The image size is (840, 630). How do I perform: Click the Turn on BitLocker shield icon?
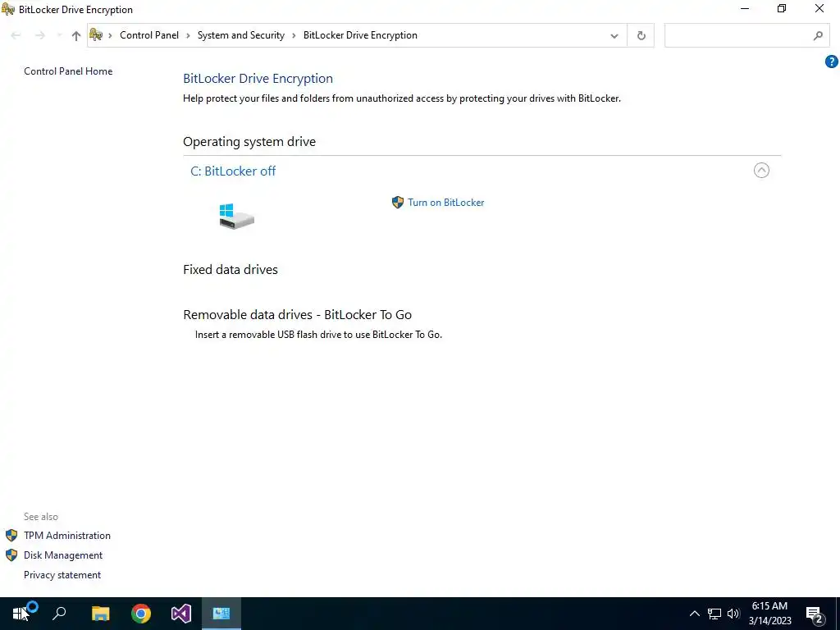coord(398,203)
